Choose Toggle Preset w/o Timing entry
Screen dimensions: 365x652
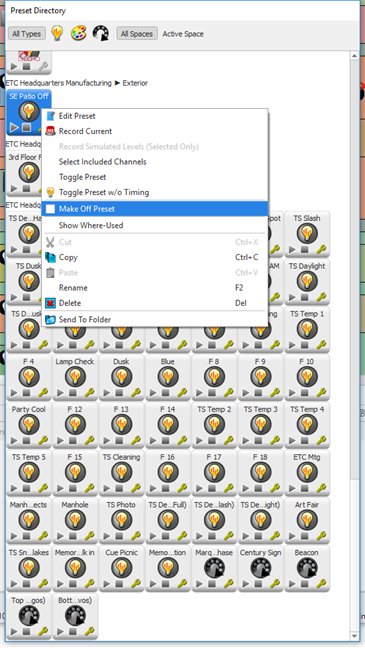coord(154,192)
